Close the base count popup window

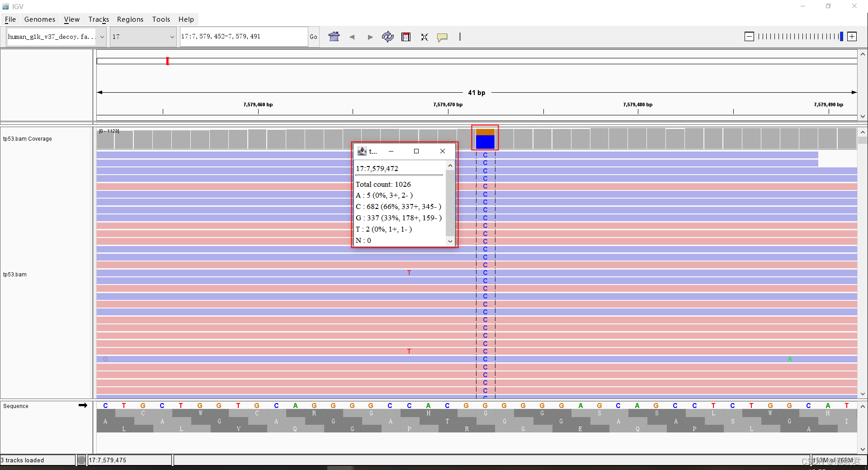(x=443, y=151)
